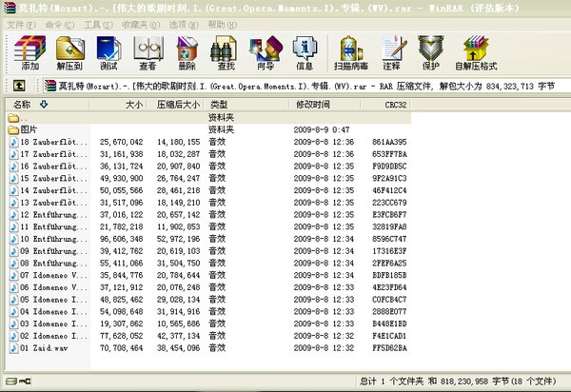The width and height of the screenshot is (571, 392).
Task: Go up one level with arrow button
Action: 19,86
